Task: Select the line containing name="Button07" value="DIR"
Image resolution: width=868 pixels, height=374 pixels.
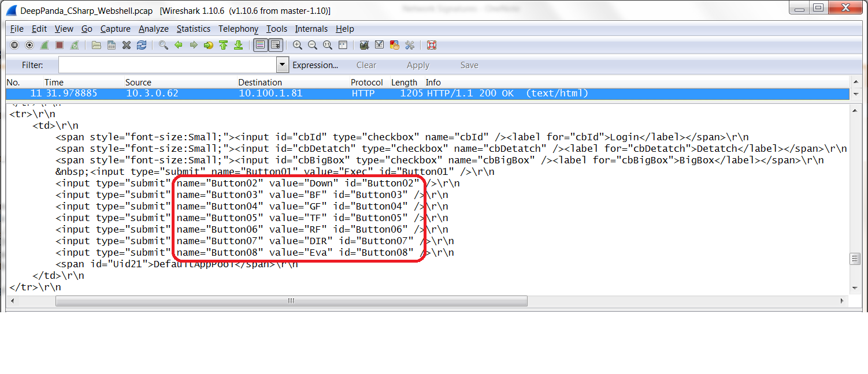Action: pyautogui.click(x=255, y=241)
